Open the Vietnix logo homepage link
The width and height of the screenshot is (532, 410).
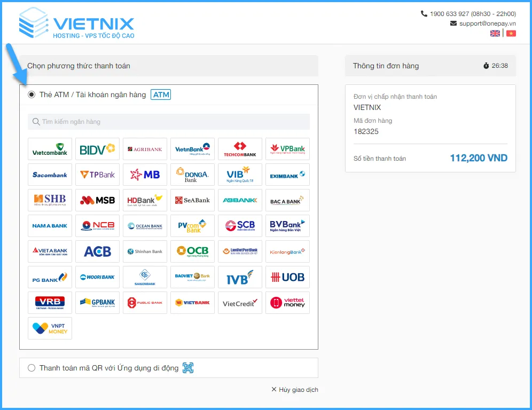point(76,22)
